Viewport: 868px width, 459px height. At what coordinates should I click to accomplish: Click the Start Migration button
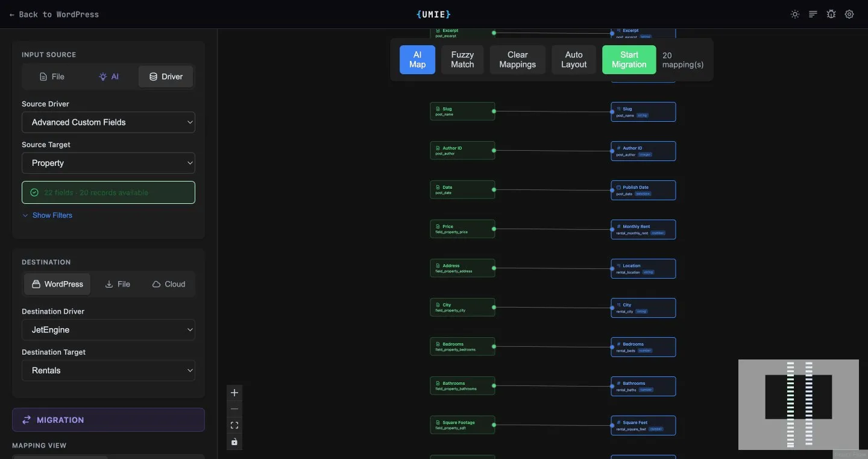coord(629,60)
